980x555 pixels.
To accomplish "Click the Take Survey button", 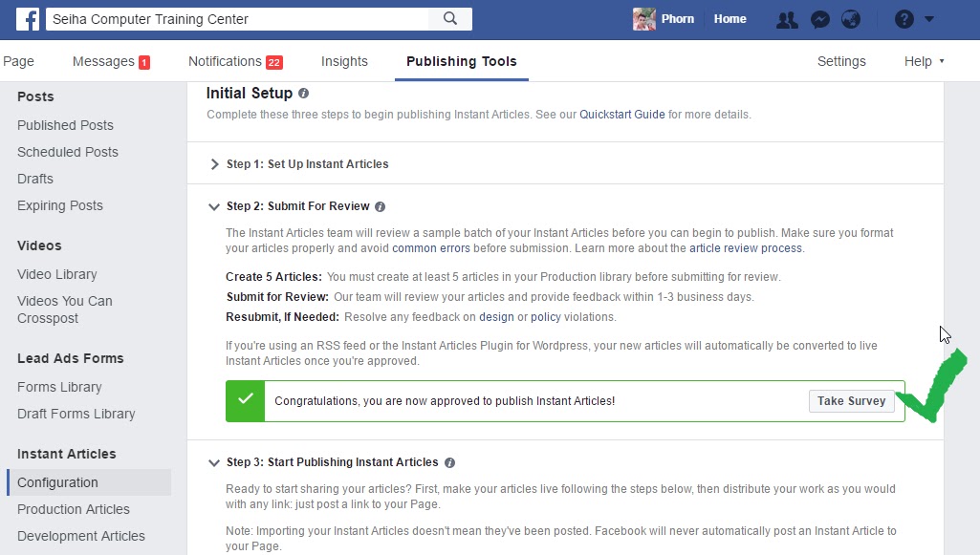I will [851, 401].
